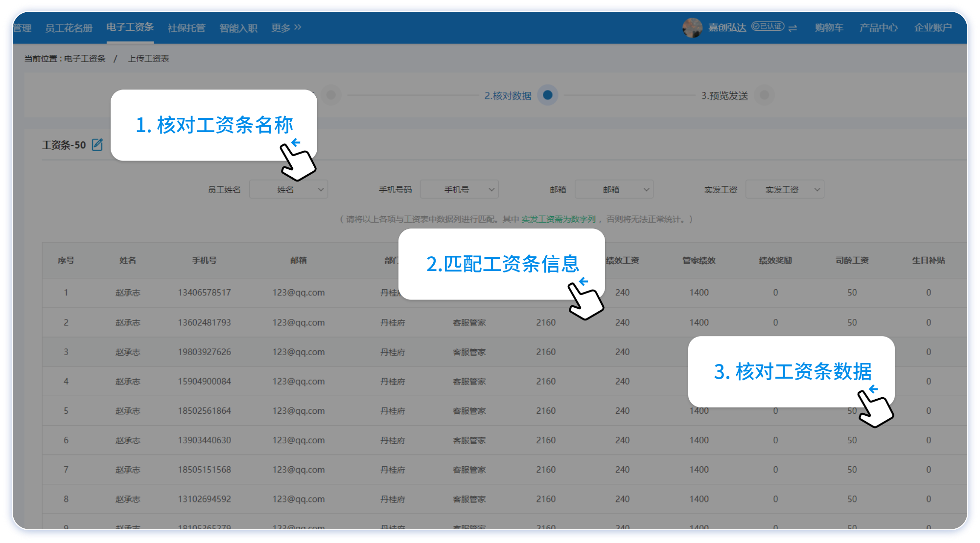Open the 购物车 menu item
The height and width of the screenshot is (543, 980).
(829, 28)
